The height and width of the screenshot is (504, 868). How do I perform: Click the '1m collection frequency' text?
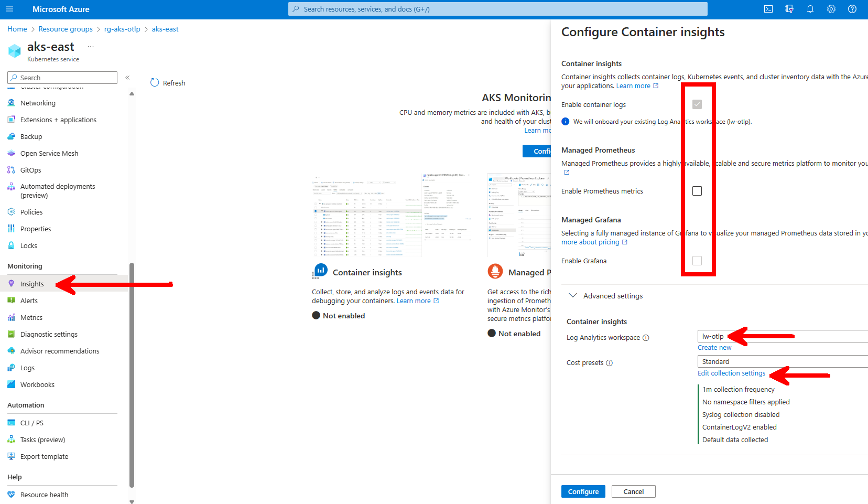[x=739, y=390]
